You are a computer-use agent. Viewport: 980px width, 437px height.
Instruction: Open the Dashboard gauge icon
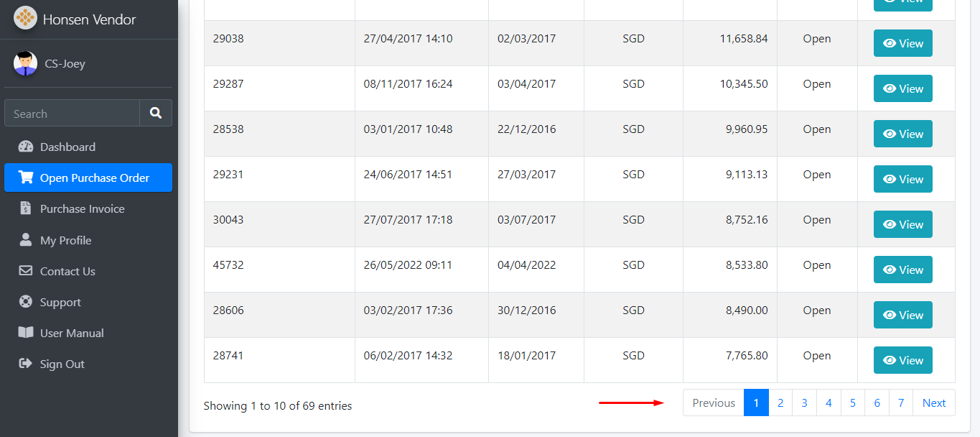click(26, 147)
